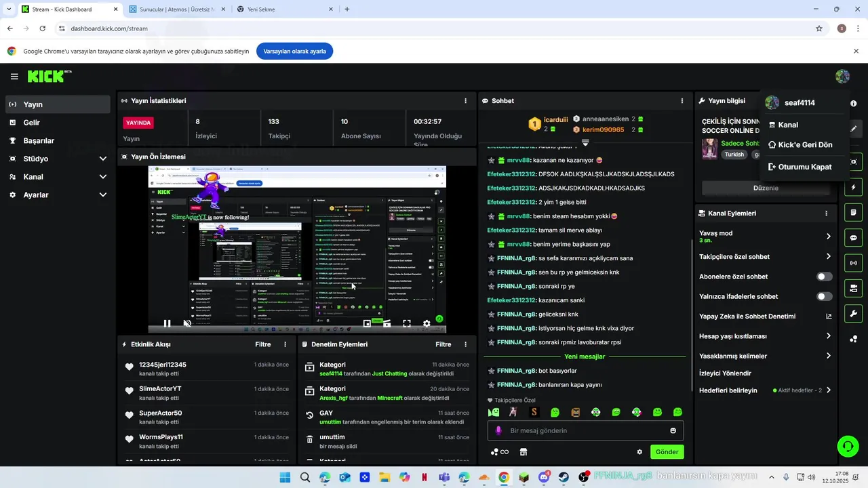Open the Etkinlik Akışı Filtre option
Screen dimensions: 868x488
point(263,344)
